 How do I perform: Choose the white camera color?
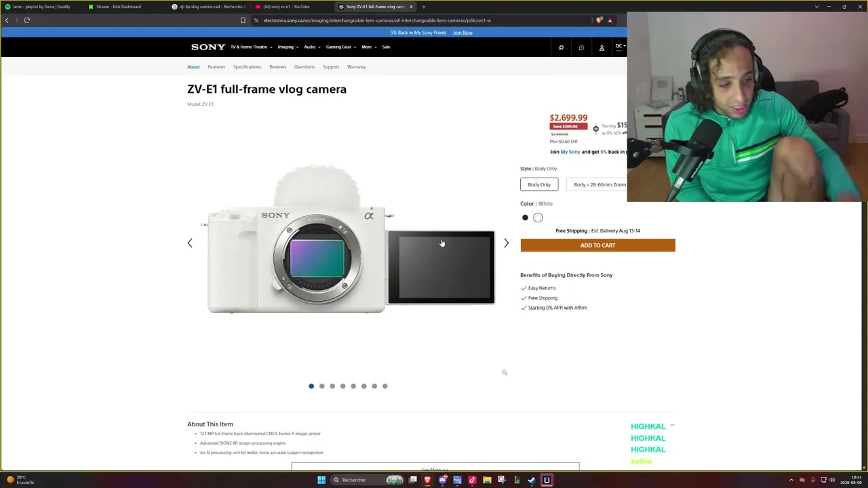(538, 218)
